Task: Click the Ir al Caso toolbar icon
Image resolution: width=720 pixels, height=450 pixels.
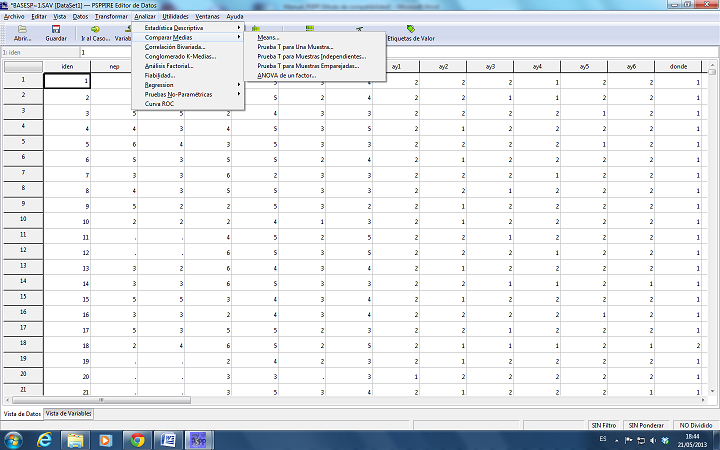Action: tap(95, 33)
